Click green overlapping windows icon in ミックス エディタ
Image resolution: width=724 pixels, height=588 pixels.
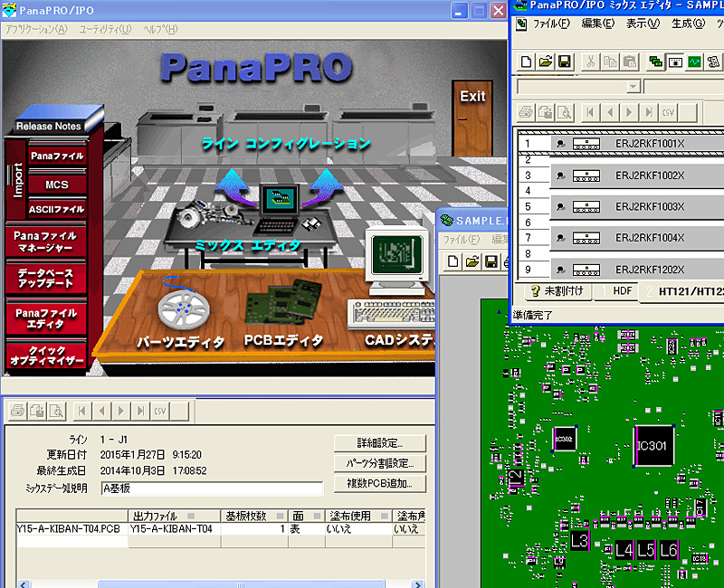tap(655, 62)
